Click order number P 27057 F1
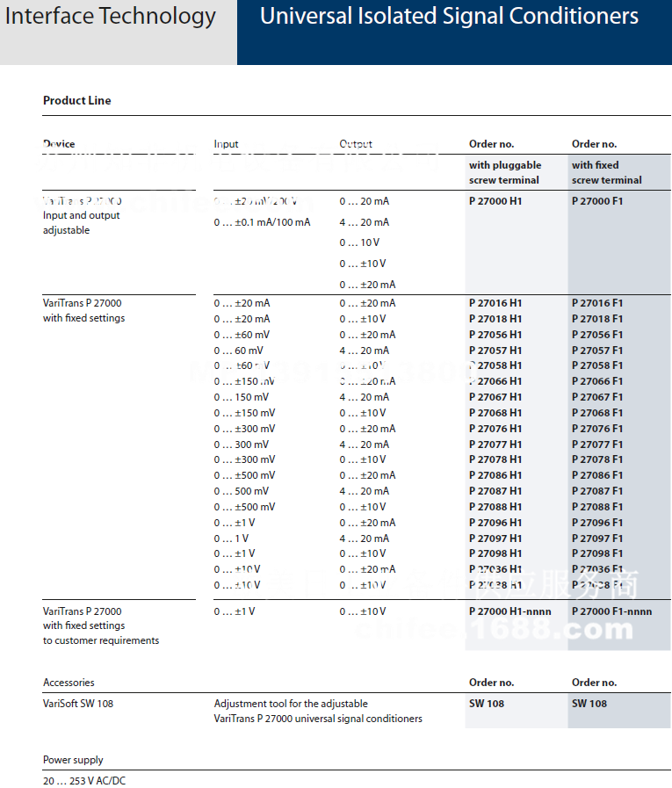672x788 pixels. pos(597,351)
